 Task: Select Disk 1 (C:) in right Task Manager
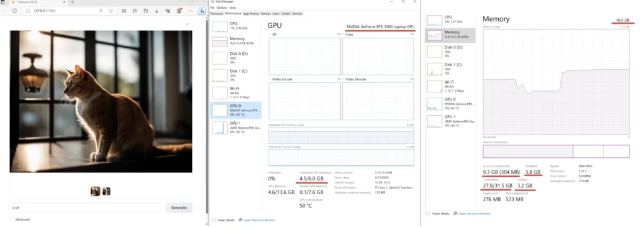450,69
